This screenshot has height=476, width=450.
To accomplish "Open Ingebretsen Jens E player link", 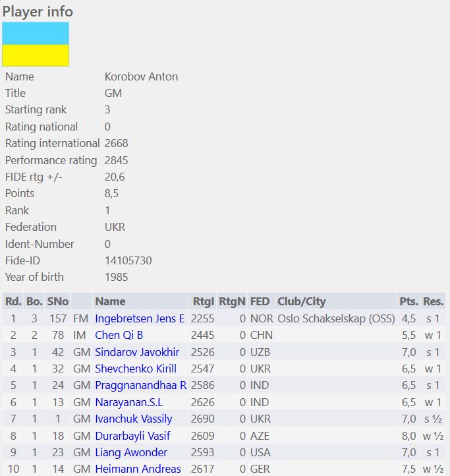I will pos(140,318).
